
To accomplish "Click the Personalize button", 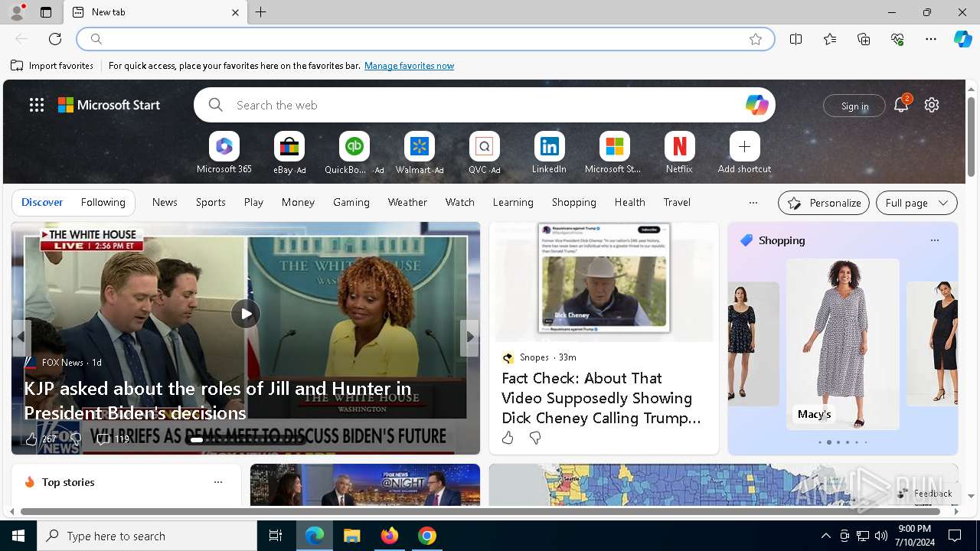I will 824,203.
